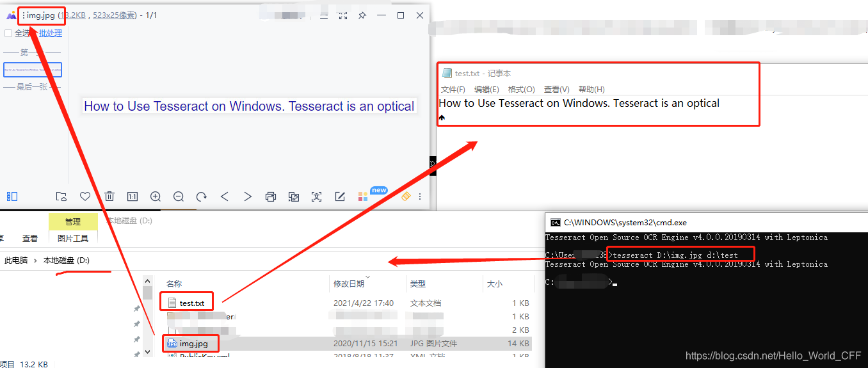Click 此电脑 in Explorer address breadcrumb
Image resolution: width=868 pixels, height=368 pixels.
(x=16, y=260)
